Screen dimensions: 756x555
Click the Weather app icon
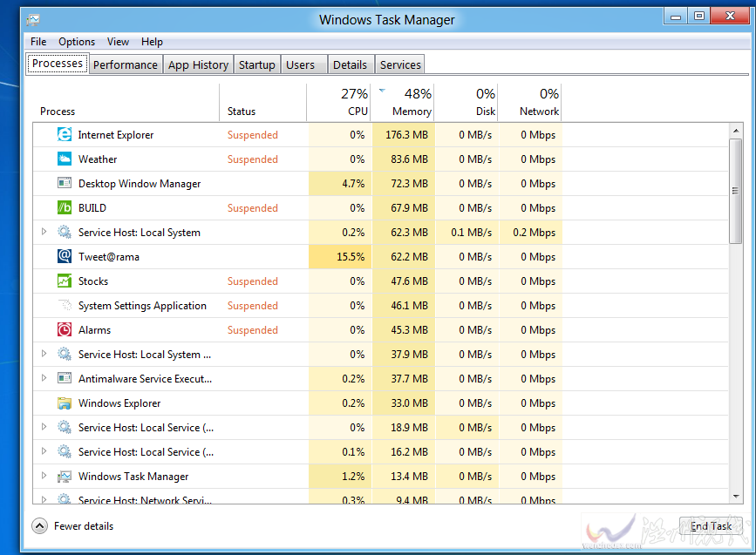click(65, 159)
